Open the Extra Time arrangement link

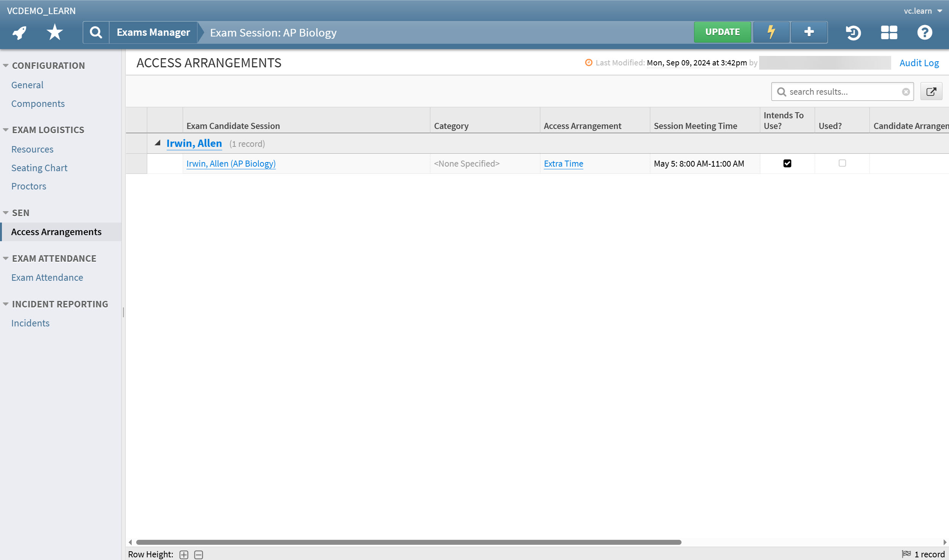coord(564,164)
